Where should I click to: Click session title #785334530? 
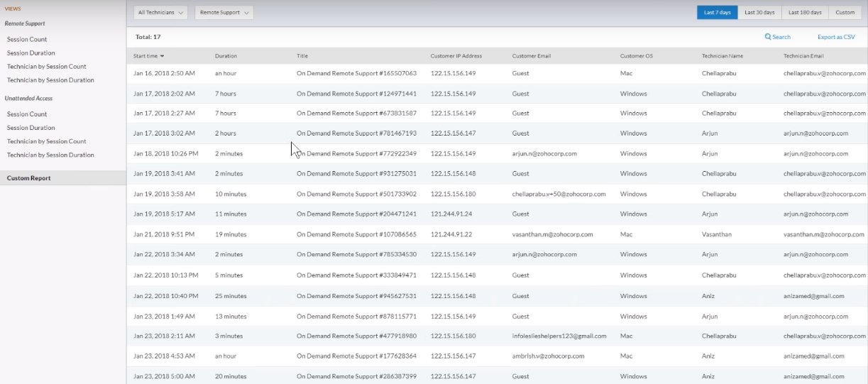click(x=356, y=255)
